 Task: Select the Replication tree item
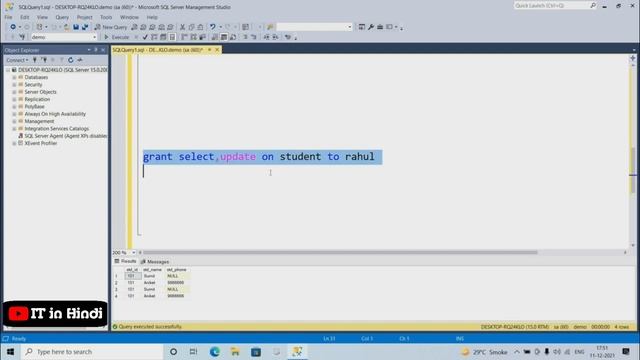pos(37,99)
